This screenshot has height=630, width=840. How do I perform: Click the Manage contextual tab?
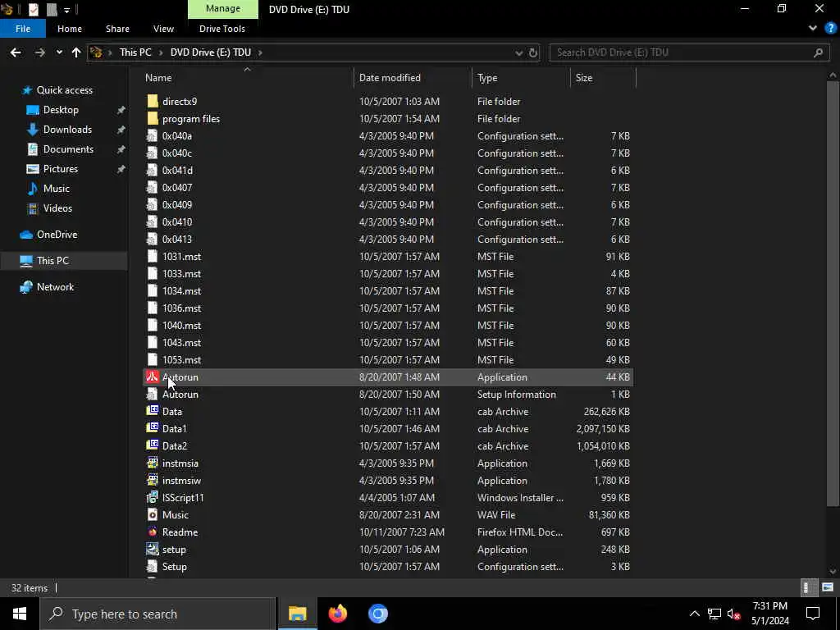(x=223, y=9)
